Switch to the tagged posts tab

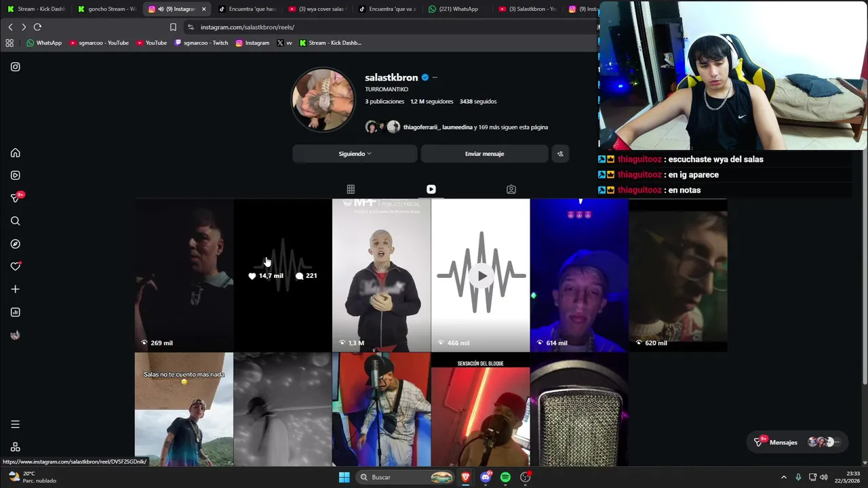click(511, 190)
